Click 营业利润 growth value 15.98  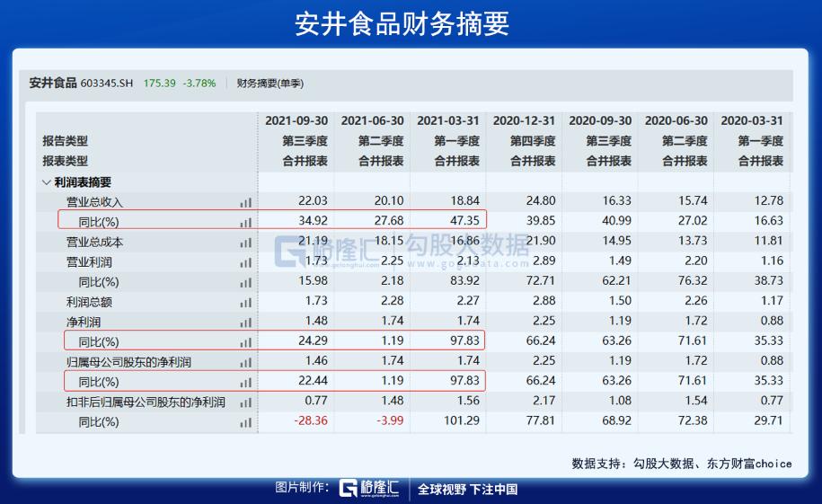click(x=313, y=281)
